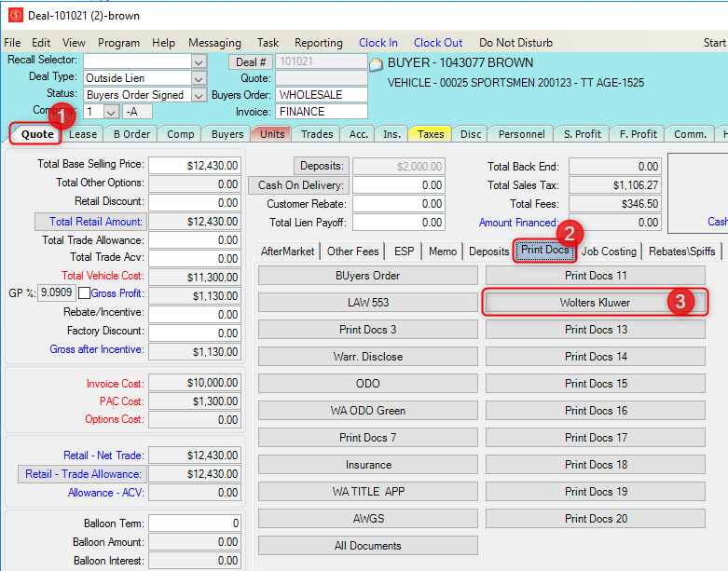
Task: Print the BUyers Order document
Action: pos(367,276)
